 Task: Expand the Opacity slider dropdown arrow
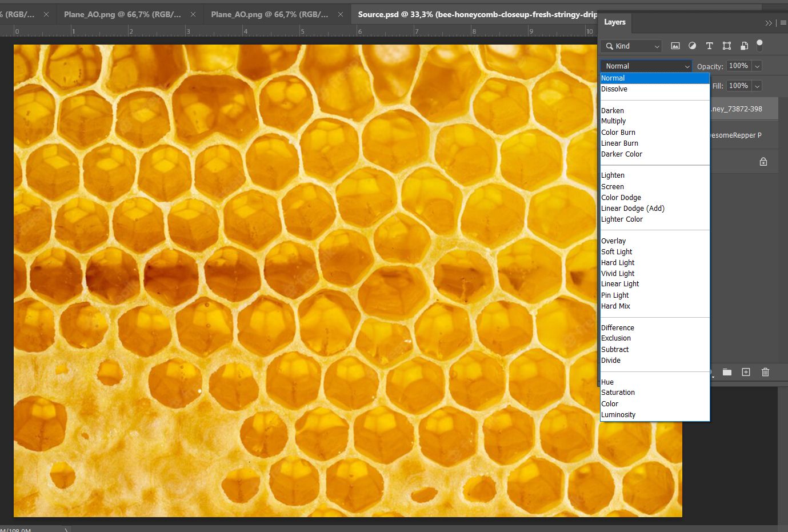(757, 66)
